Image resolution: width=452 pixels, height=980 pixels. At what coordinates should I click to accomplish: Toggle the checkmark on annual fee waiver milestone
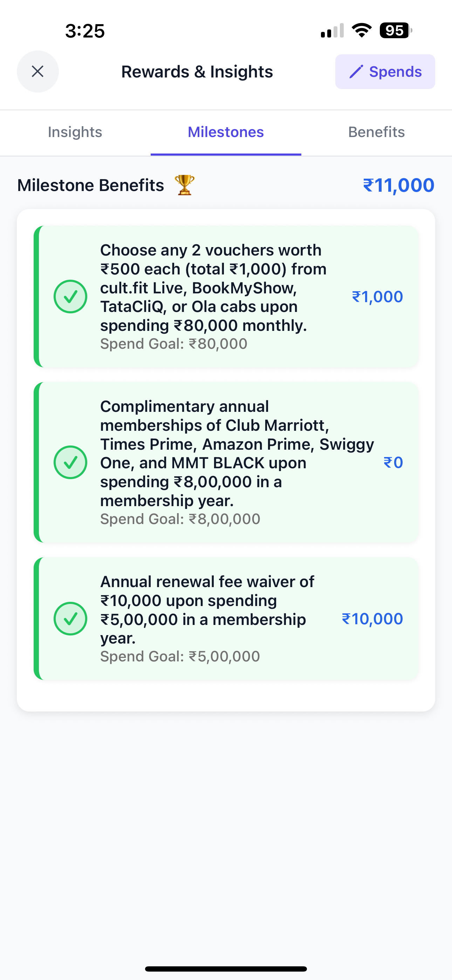coord(70,619)
